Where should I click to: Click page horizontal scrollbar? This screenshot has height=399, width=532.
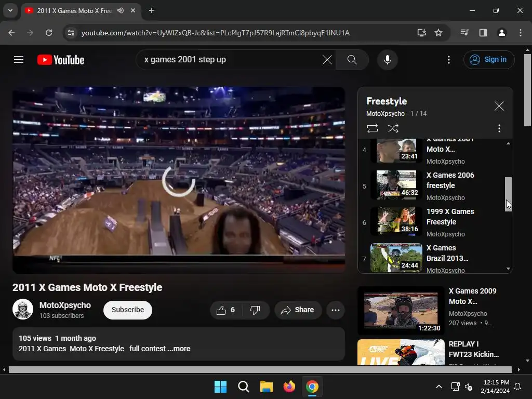260,369
